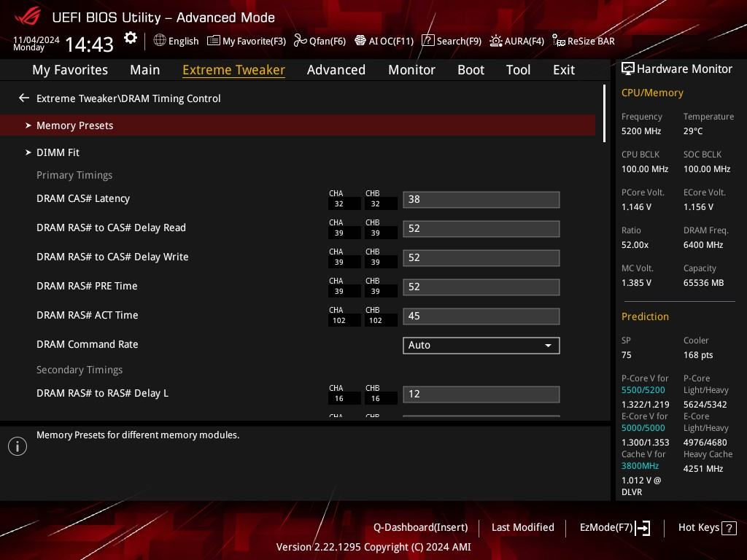Open the Boot tab
747x560 pixels.
point(471,69)
